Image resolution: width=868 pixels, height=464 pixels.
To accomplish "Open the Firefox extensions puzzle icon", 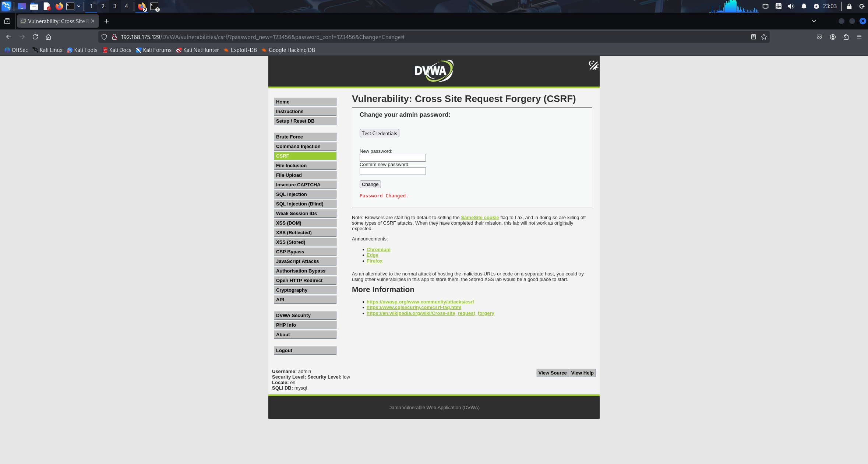I will [x=846, y=37].
